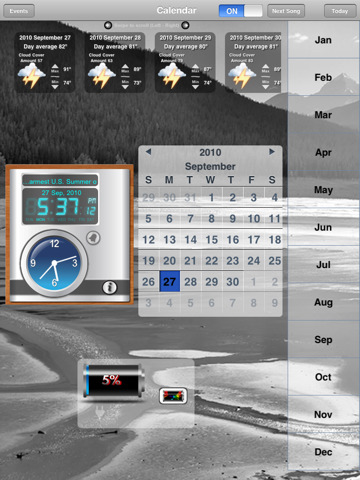Select September 24 in calendar

click(254, 260)
